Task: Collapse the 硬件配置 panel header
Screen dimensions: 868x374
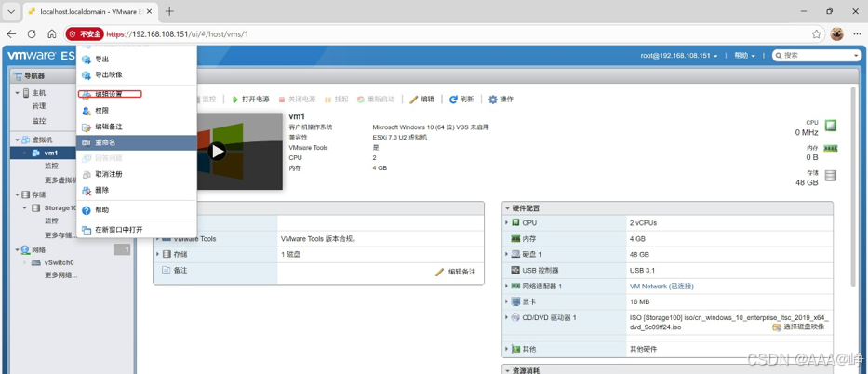Action: [667, 208]
